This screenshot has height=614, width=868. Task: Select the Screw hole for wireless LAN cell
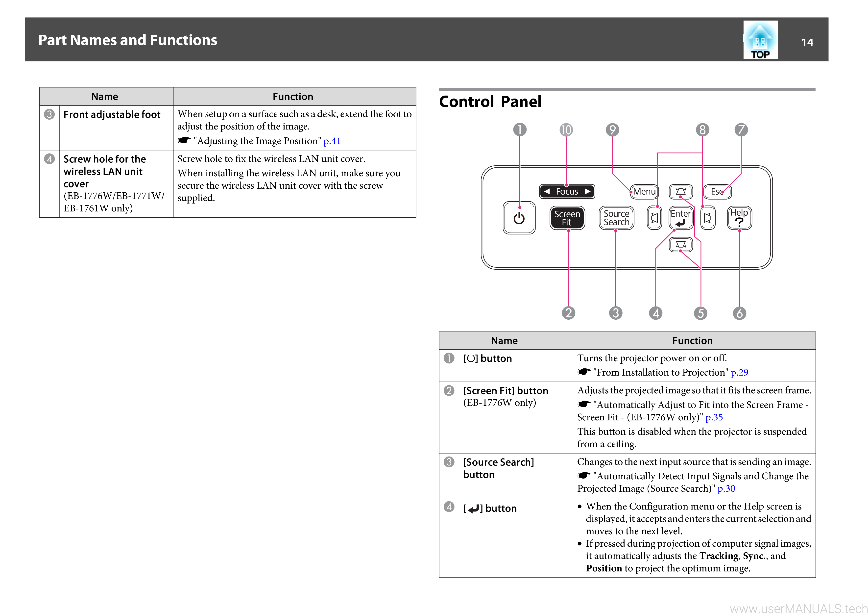coord(116,184)
